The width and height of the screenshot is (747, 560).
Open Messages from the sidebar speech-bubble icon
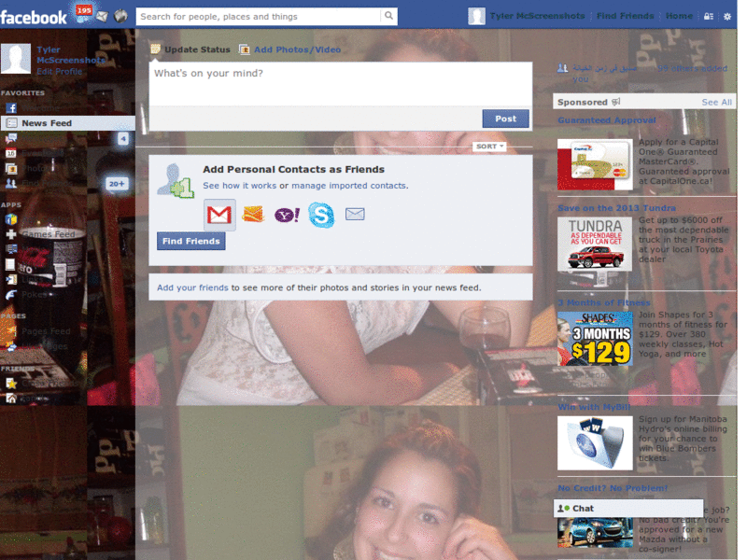click(11, 138)
